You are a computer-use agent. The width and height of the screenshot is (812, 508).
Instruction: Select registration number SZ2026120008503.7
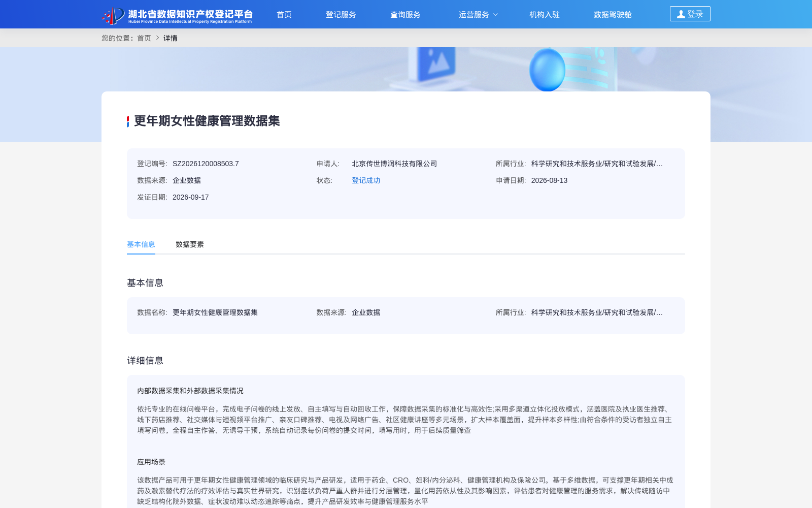click(206, 164)
